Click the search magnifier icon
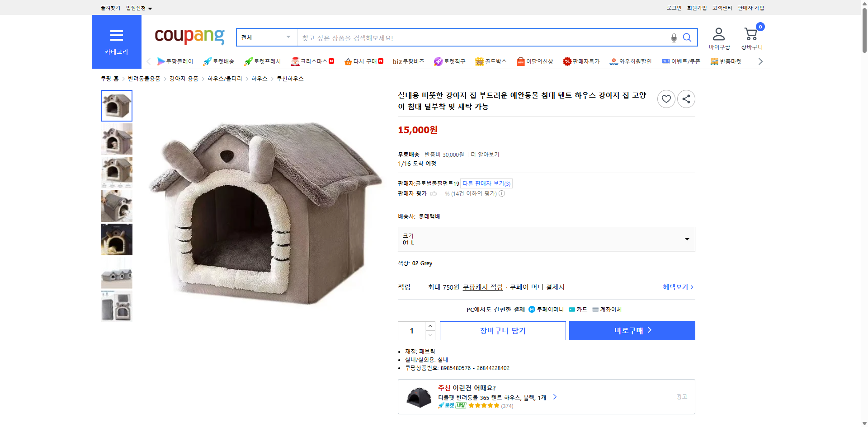This screenshot has height=427, width=868. click(687, 38)
